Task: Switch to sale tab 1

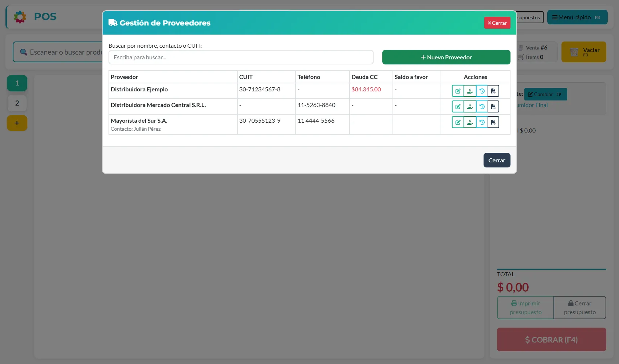Action: tap(17, 83)
